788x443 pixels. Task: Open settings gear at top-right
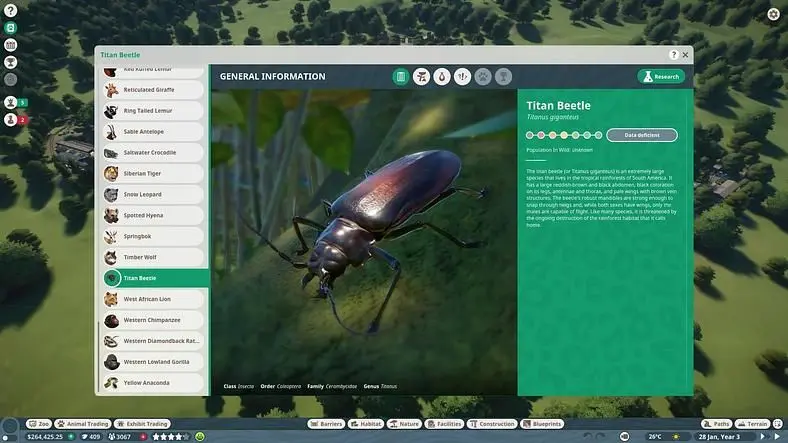click(773, 14)
